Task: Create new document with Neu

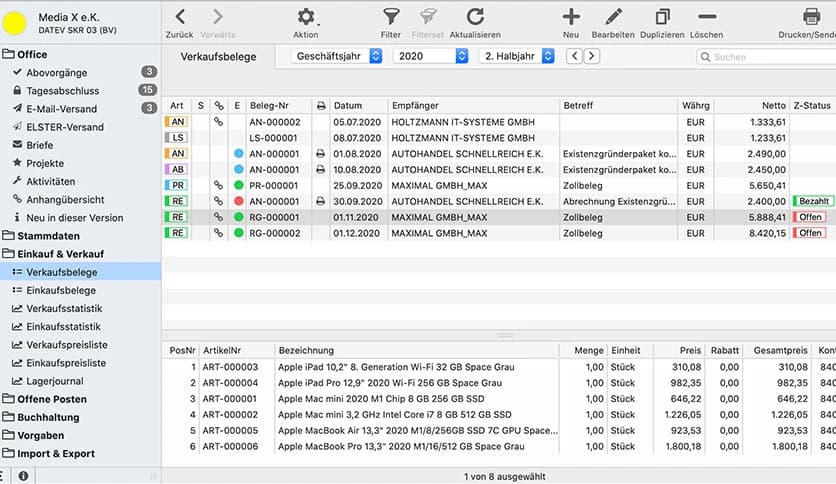Action: (x=571, y=23)
